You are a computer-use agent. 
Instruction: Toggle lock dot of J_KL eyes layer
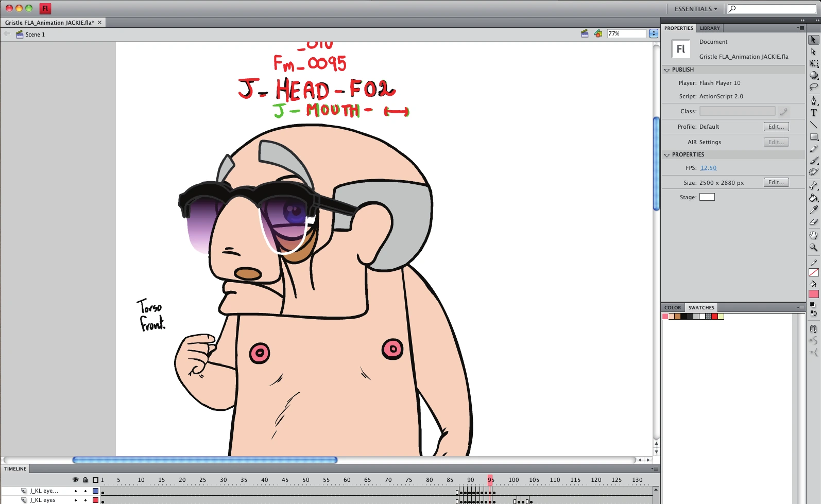pos(85,500)
